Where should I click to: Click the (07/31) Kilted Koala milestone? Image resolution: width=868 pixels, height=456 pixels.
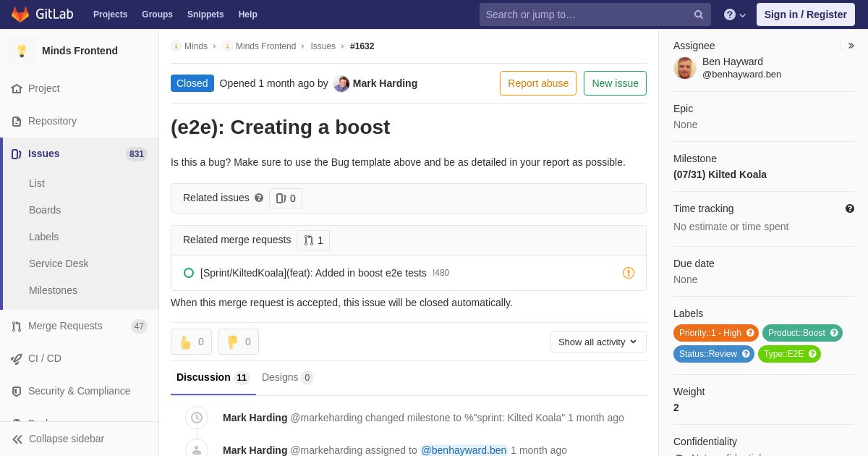(720, 174)
